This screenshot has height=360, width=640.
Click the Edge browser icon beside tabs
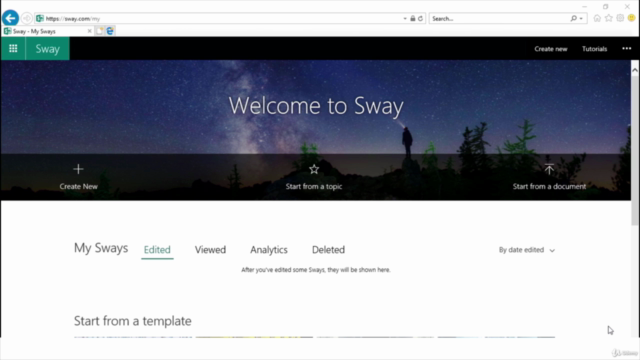[x=110, y=31]
